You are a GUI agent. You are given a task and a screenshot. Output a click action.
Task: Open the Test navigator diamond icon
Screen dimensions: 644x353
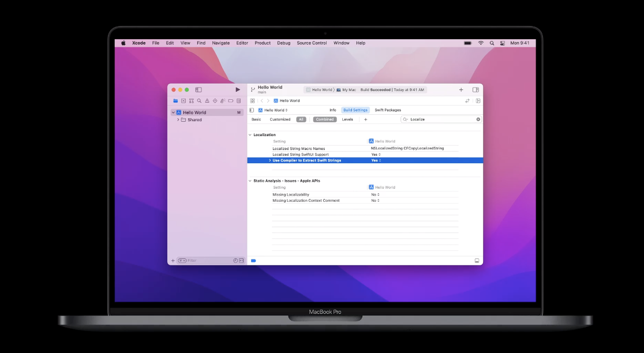coord(215,100)
